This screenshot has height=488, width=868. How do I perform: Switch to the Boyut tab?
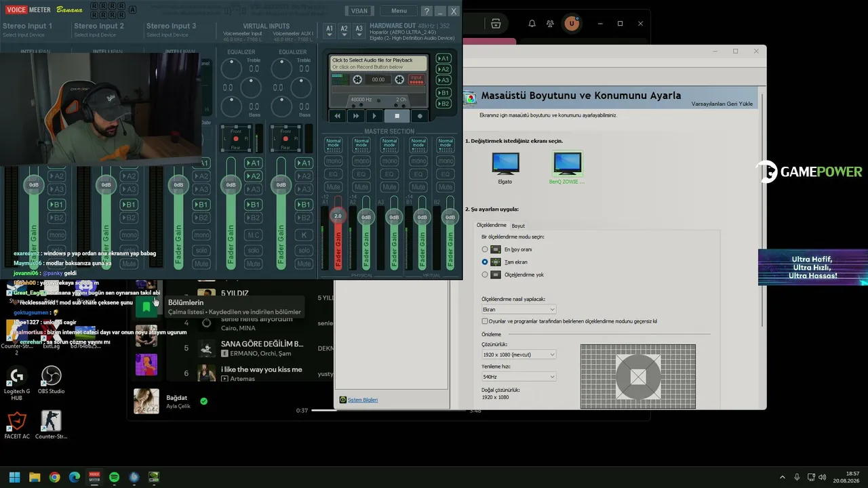coord(518,226)
